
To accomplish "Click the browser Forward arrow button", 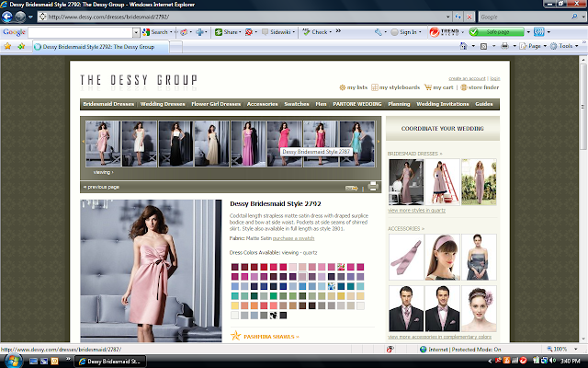I will [20, 17].
